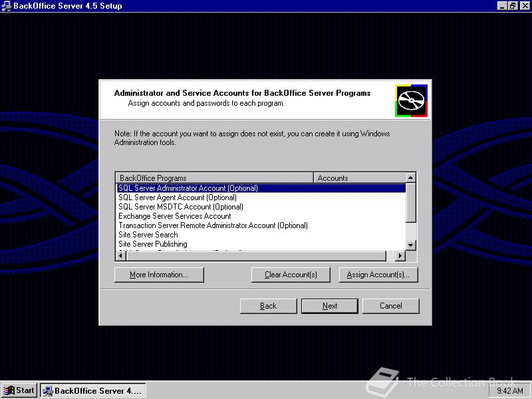Image resolution: width=532 pixels, height=399 pixels.
Task: Select the Site Server Publishing row
Action: (x=261, y=244)
